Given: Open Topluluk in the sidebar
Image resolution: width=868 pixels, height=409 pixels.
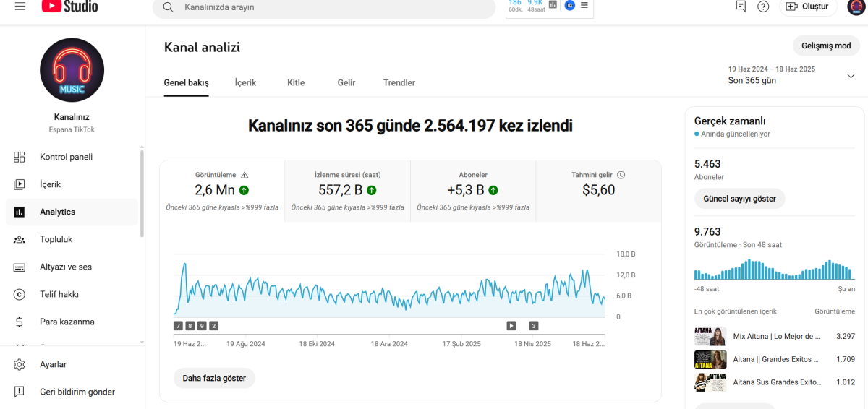Looking at the screenshot, I should [72, 239].
